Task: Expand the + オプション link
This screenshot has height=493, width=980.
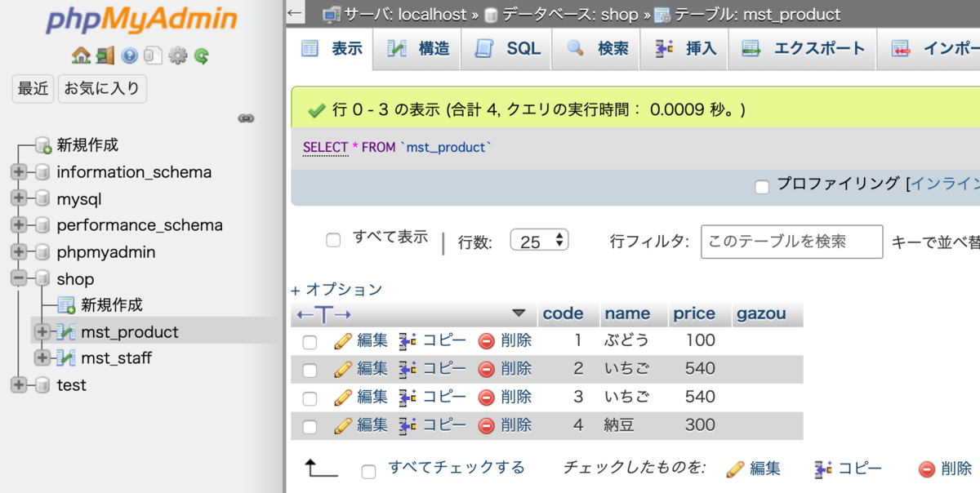Action: pyautogui.click(x=336, y=289)
